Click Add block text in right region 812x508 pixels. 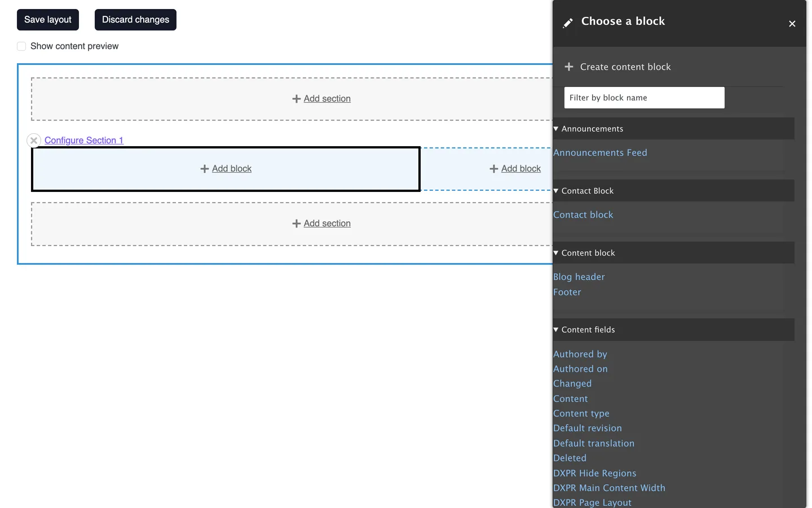(521, 169)
